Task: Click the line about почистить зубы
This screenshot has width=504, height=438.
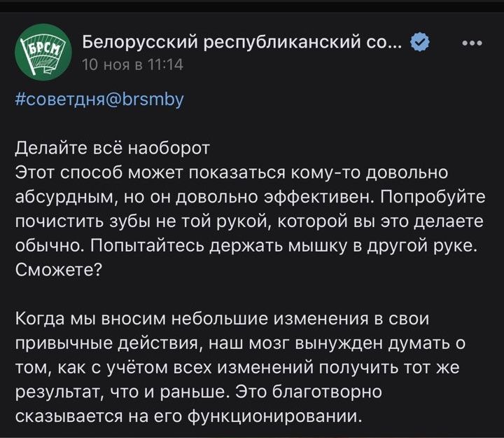Action: pos(249,221)
